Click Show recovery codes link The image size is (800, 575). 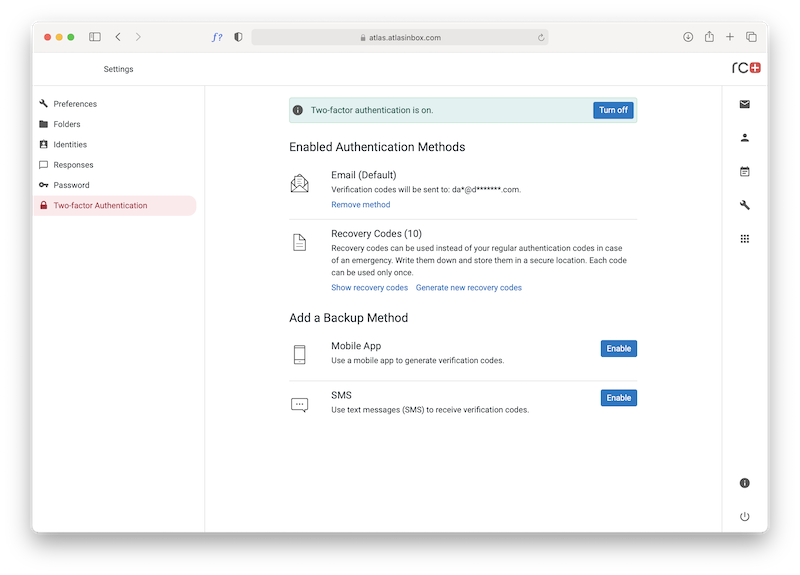[x=369, y=288]
